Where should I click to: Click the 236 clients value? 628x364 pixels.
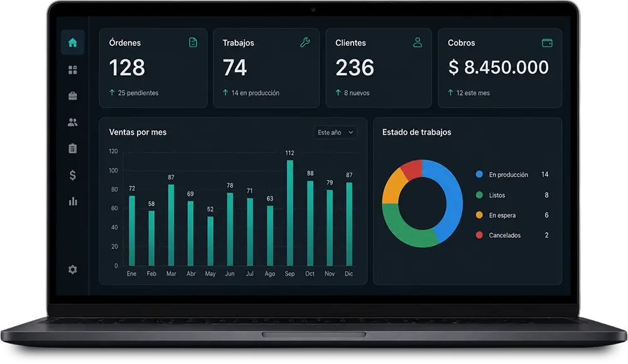[355, 67]
